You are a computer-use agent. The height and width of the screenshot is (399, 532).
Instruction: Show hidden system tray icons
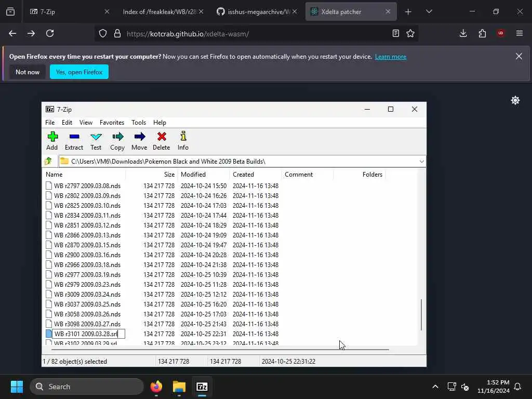pyautogui.click(x=435, y=387)
